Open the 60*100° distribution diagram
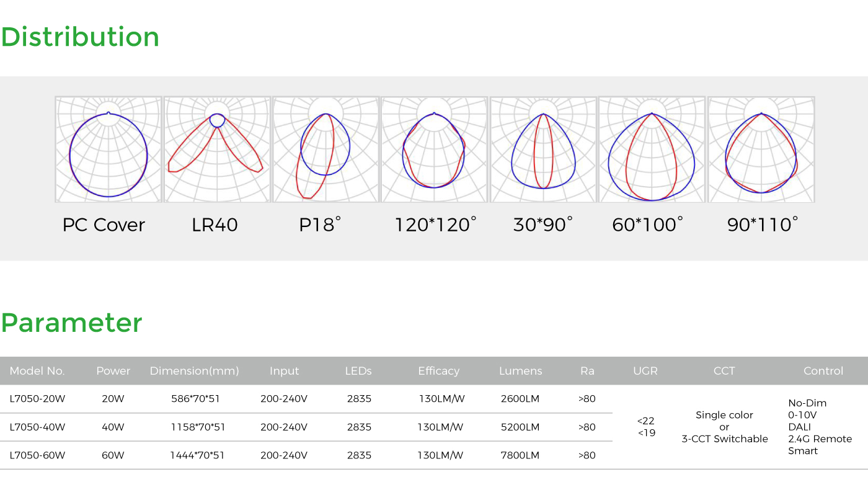The image size is (868, 477). pyautogui.click(x=652, y=149)
